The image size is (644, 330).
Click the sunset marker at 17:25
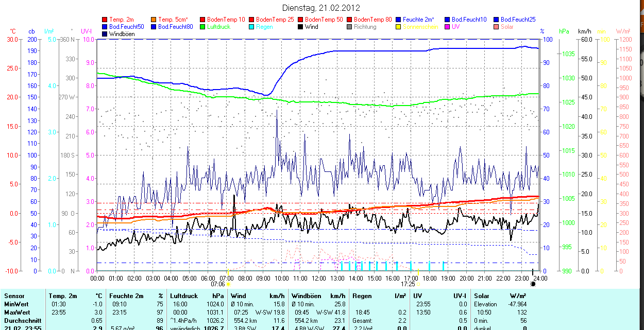419,284
